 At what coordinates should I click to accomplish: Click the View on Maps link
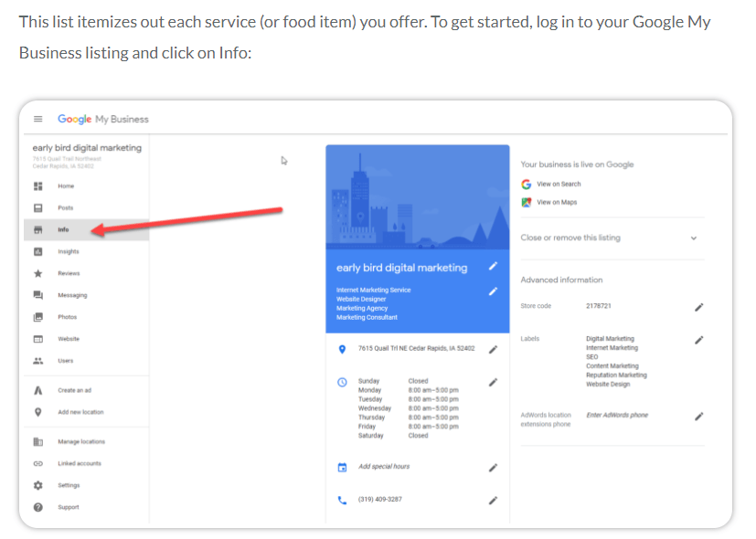coord(559,202)
